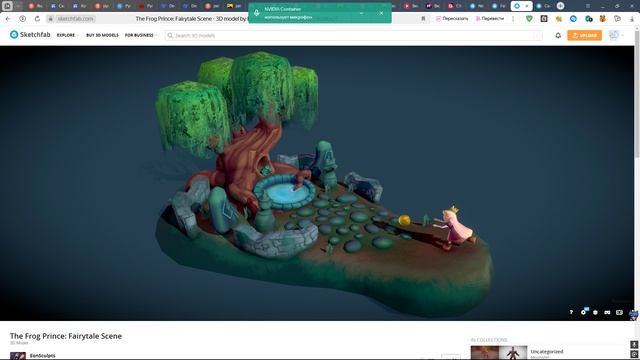
Task: Bookmark this page icon
Action: pos(423,19)
